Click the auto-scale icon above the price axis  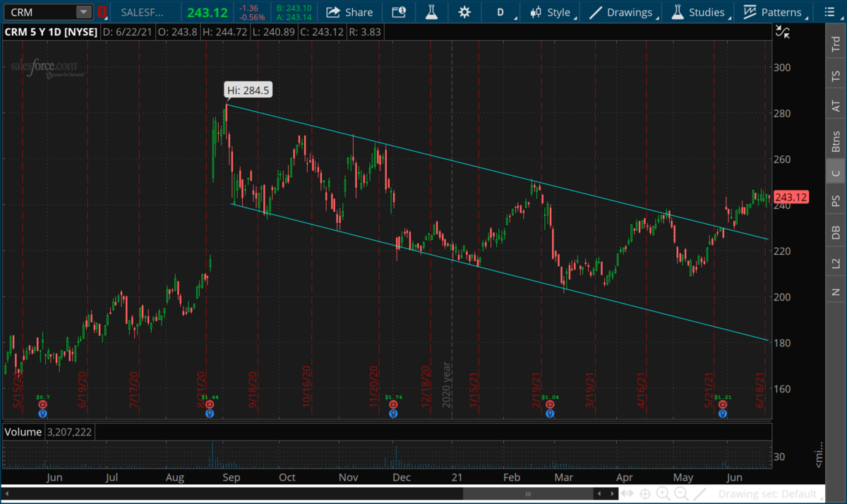[782, 31]
